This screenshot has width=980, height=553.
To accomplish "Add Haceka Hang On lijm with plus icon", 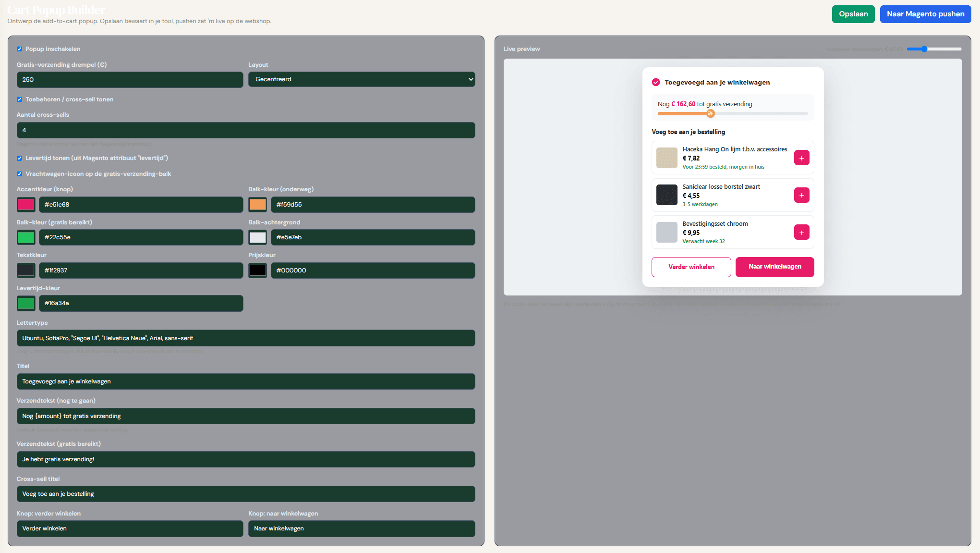I will (x=801, y=158).
